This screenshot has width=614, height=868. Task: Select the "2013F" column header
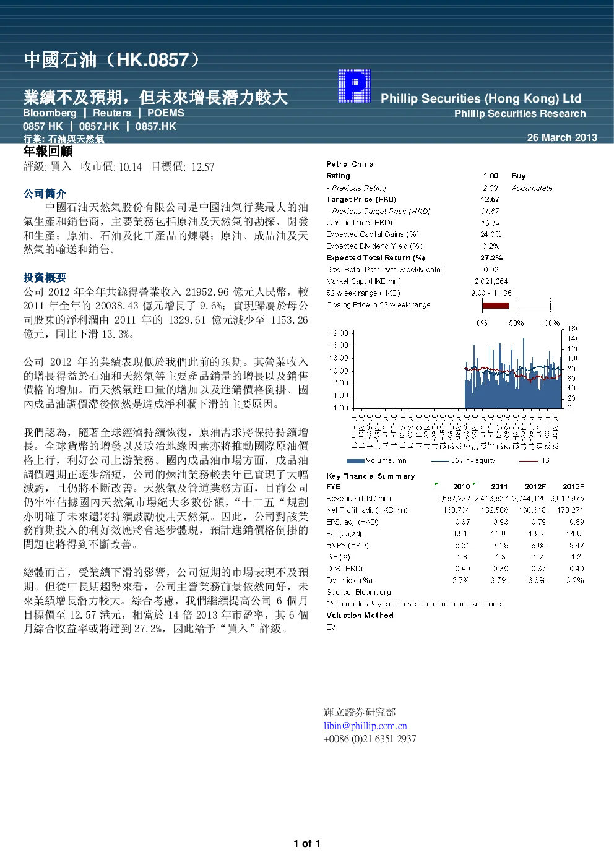coord(573,487)
